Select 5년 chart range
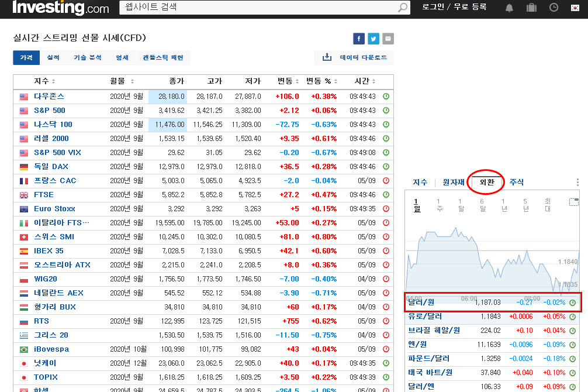The width and height of the screenshot is (588, 392). pyautogui.click(x=525, y=205)
